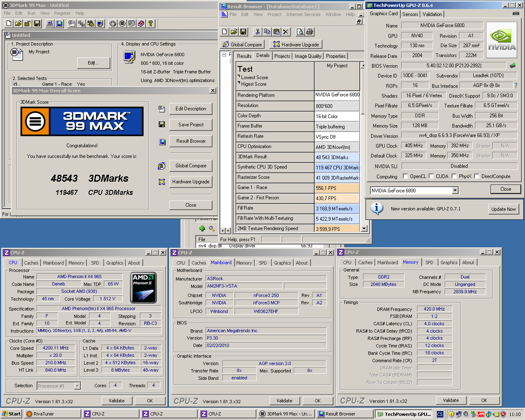Viewport: 525px width, 420px height.
Task: Click Result Browser button in score dialog
Action: 191,141
